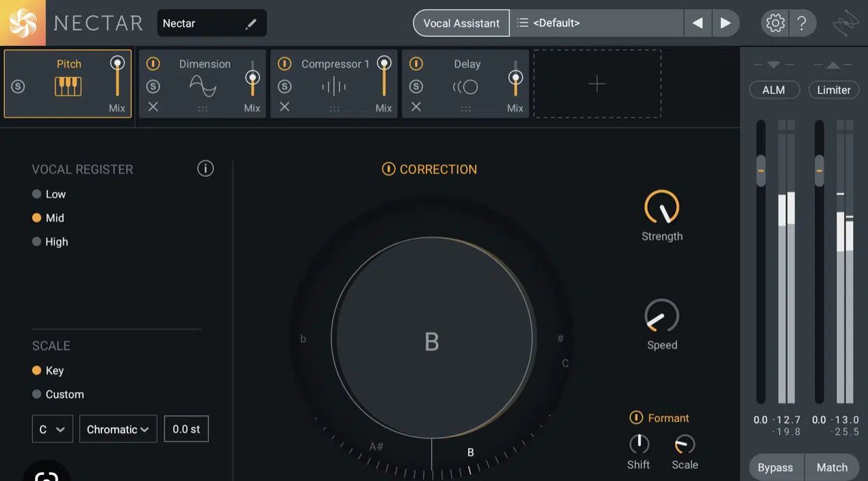Solo the Dimension module
The height and width of the screenshot is (481, 868).
(x=153, y=86)
